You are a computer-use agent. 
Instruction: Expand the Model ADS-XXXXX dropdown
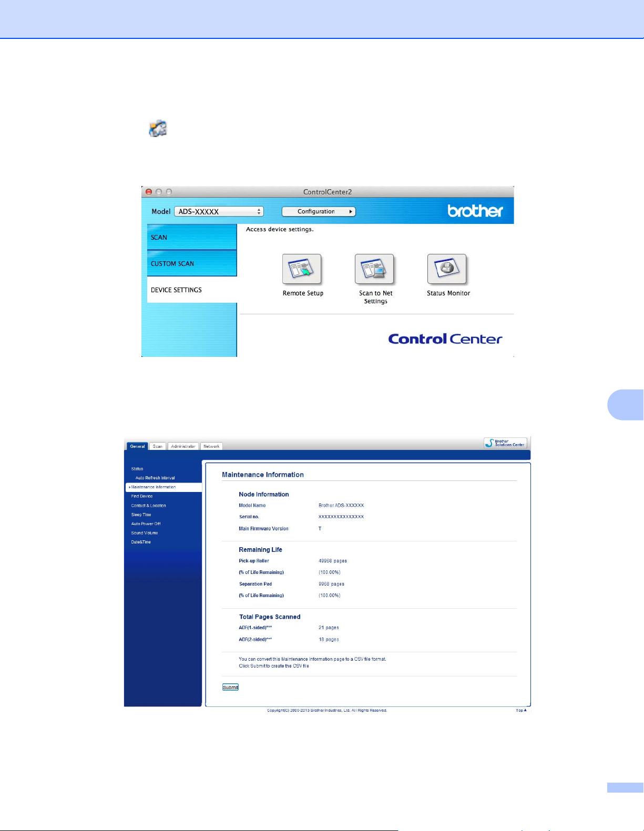tap(219, 211)
